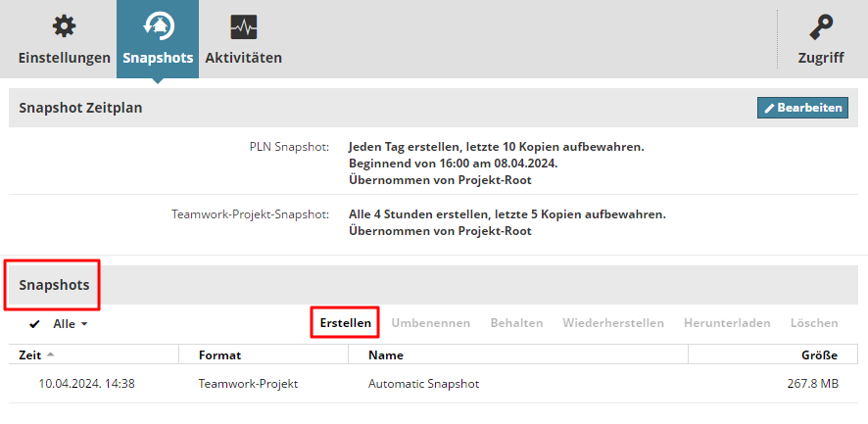Click the Zugriff key icon

coord(821,26)
